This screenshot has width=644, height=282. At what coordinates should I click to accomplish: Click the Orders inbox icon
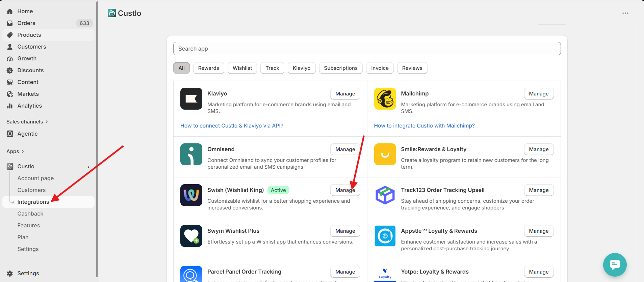pyautogui.click(x=10, y=23)
